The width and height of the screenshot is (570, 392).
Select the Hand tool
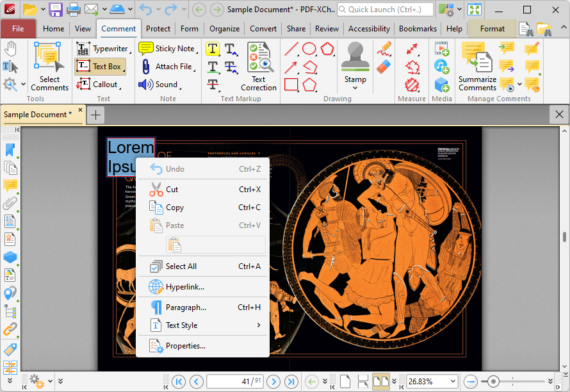(x=10, y=49)
